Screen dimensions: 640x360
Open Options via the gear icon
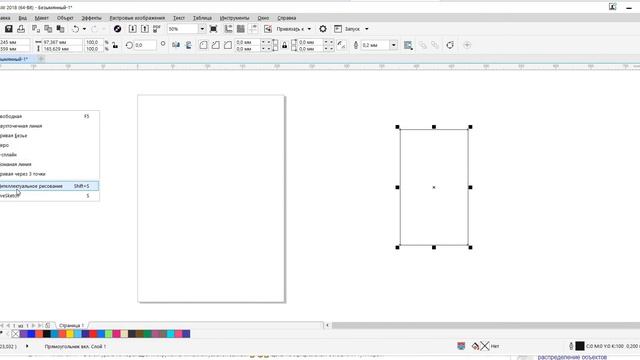[323, 29]
